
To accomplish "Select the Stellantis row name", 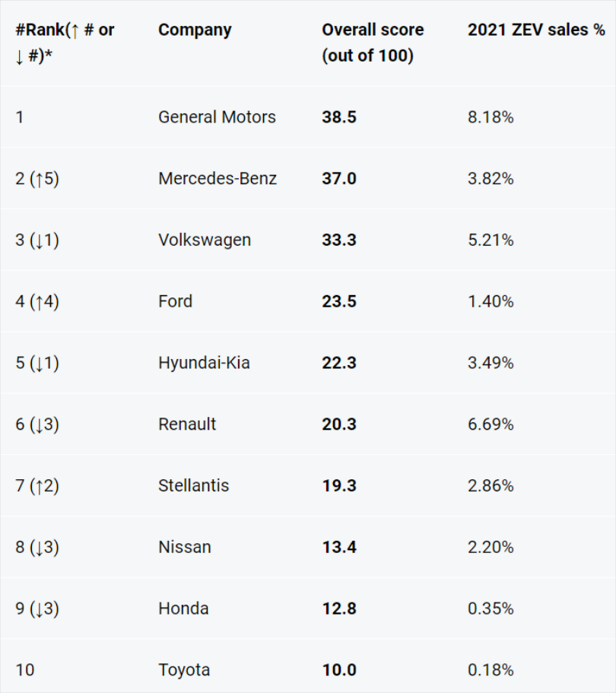I will pos(194,486).
